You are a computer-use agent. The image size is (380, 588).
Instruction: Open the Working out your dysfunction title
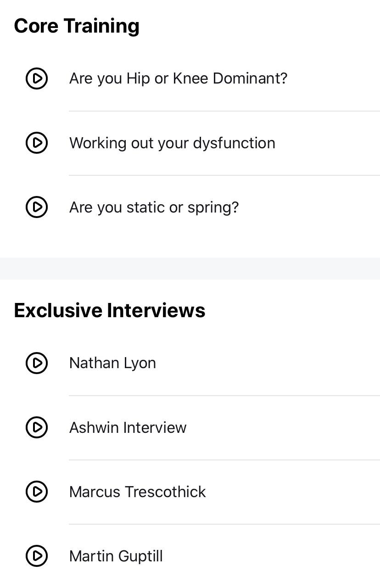point(172,143)
